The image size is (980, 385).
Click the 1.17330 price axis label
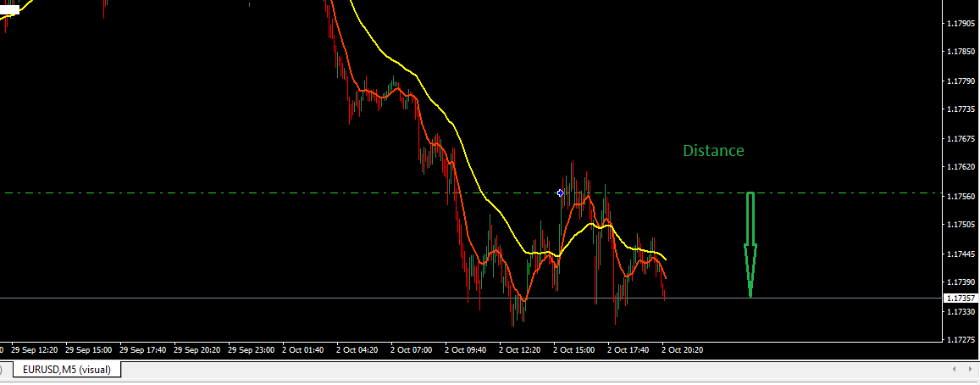(961, 312)
